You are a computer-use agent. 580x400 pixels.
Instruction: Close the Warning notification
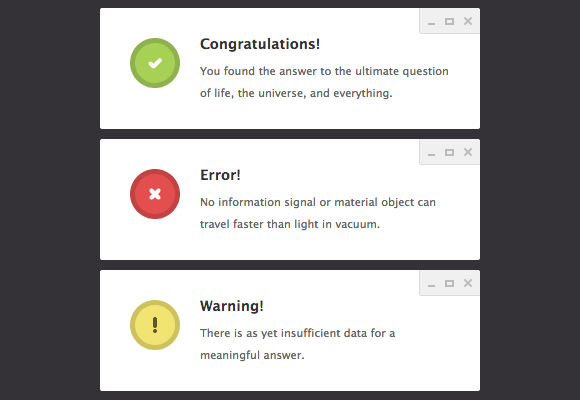point(468,283)
